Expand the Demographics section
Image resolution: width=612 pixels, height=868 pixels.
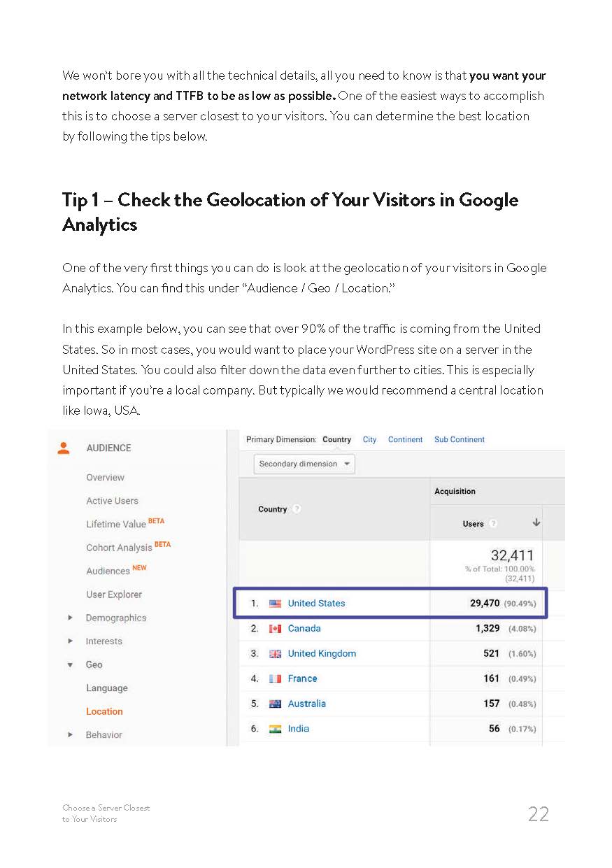70,618
